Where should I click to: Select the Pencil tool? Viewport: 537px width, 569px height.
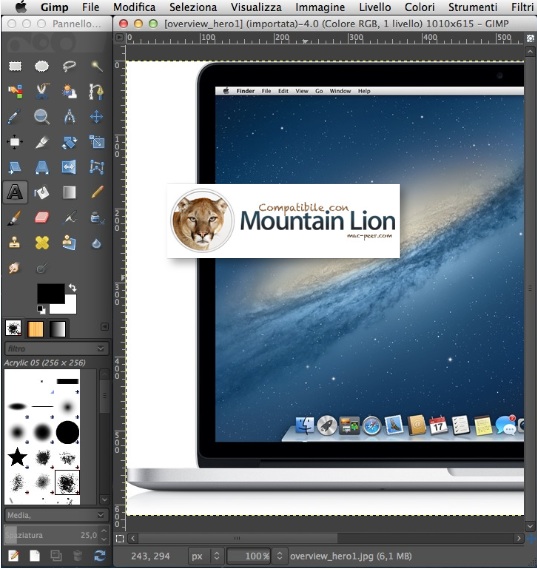[96, 193]
